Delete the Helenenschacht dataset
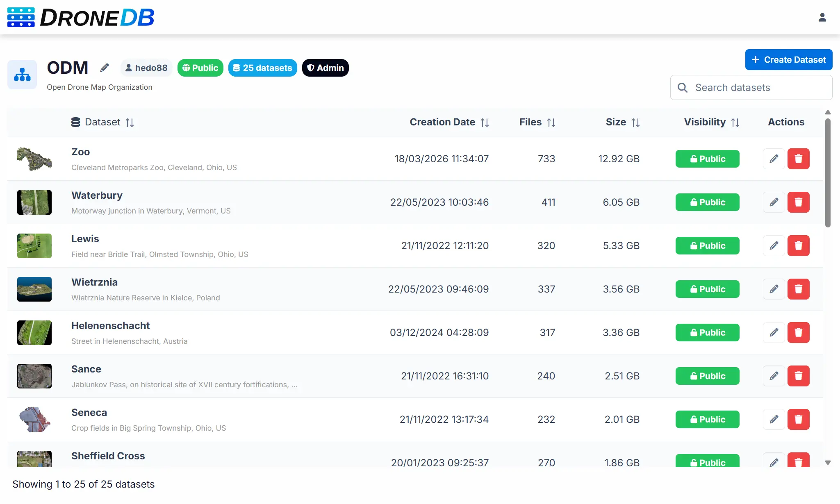Image resolution: width=840 pixels, height=504 pixels. pos(798,333)
